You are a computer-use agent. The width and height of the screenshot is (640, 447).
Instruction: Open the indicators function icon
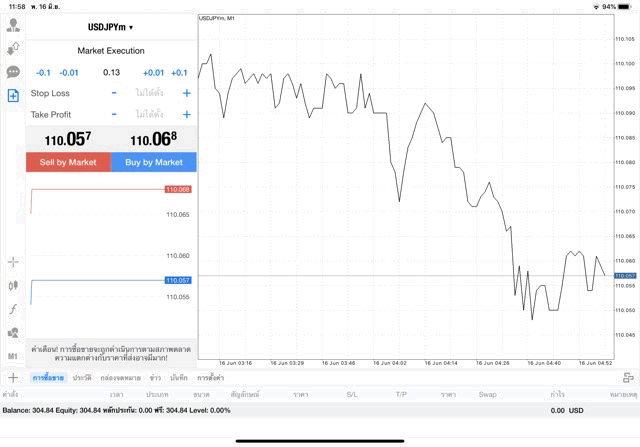13,309
